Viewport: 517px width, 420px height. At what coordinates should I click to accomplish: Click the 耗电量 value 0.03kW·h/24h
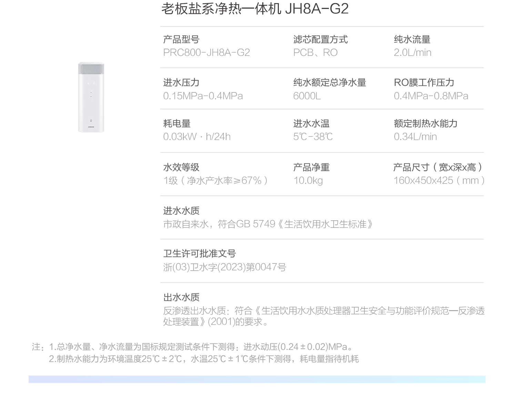coord(197,137)
